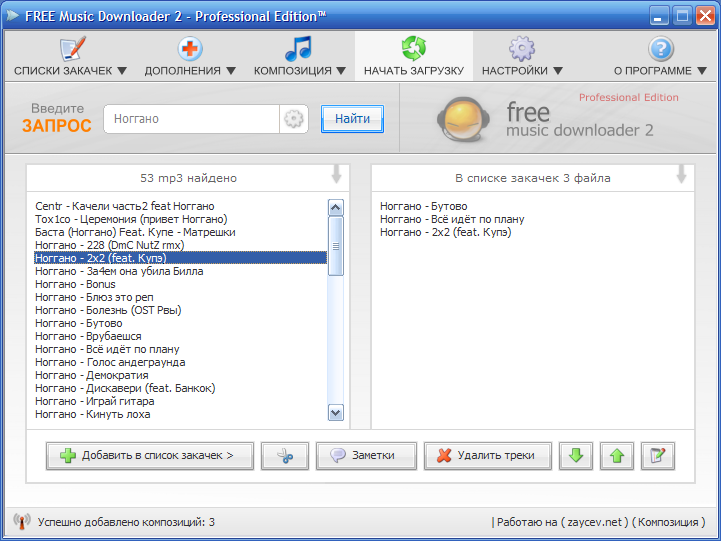
Task: Open search options gear beside query field
Action: tap(294, 119)
